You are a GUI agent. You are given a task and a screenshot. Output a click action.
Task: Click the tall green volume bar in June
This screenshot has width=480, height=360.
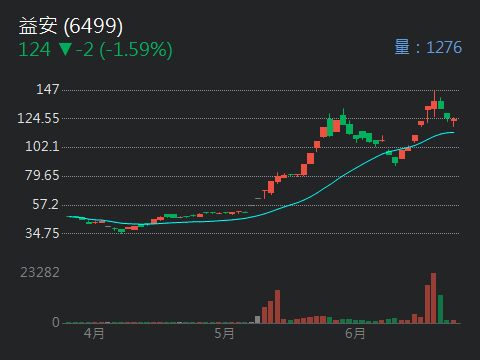click(x=440, y=309)
